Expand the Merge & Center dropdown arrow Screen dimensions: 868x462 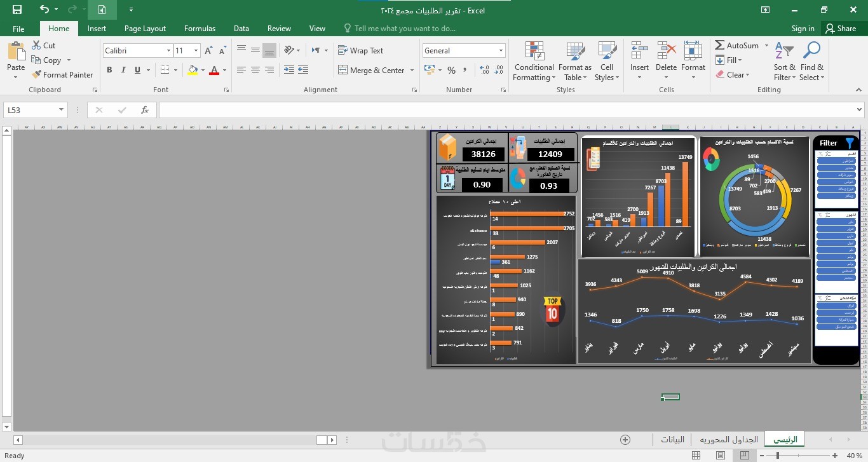412,71
